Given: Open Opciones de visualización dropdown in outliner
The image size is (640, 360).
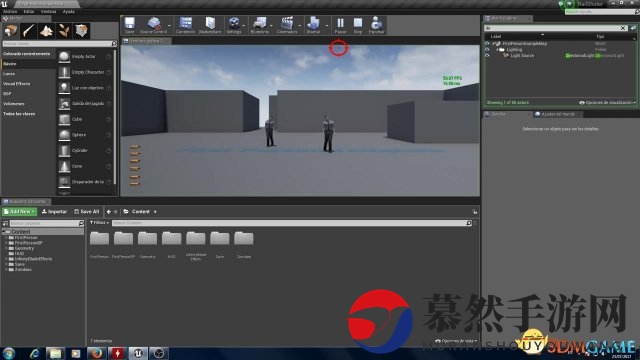Looking at the screenshot, I should tap(607, 102).
